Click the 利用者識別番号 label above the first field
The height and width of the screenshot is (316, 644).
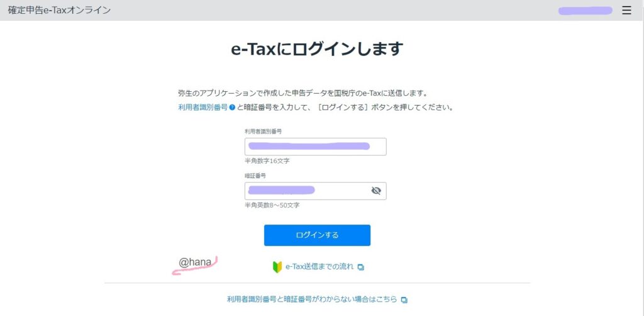[x=264, y=131]
